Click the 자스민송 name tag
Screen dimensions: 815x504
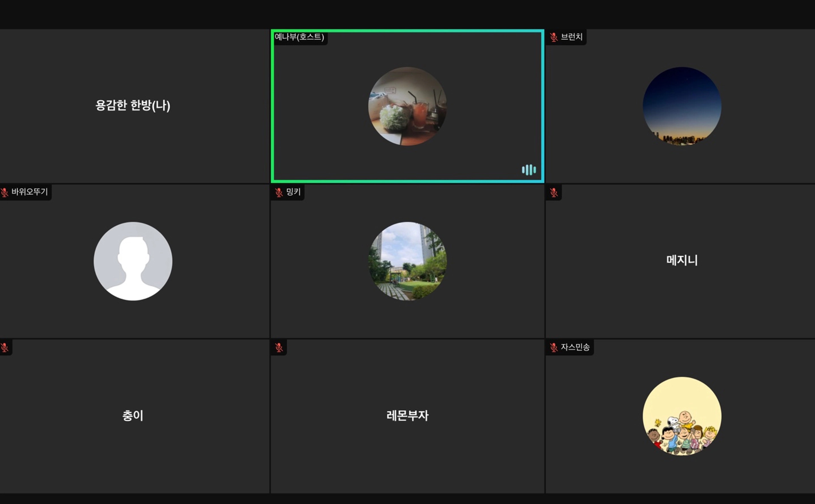(x=575, y=347)
